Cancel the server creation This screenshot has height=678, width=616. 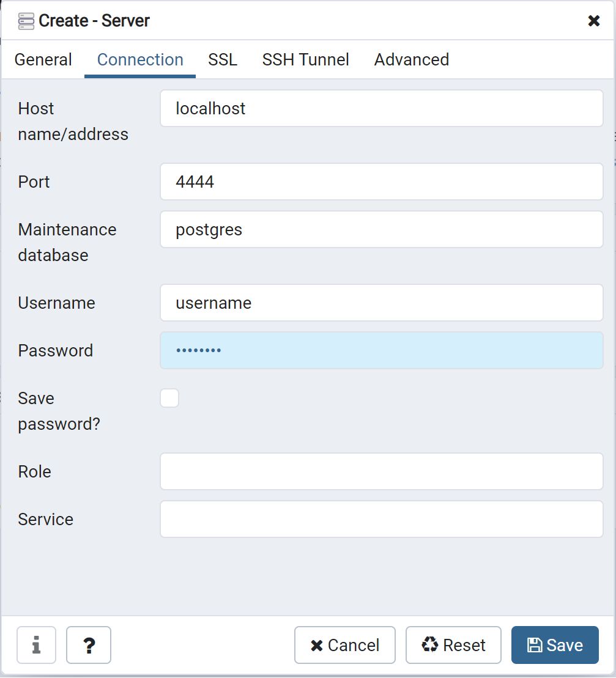click(x=345, y=645)
